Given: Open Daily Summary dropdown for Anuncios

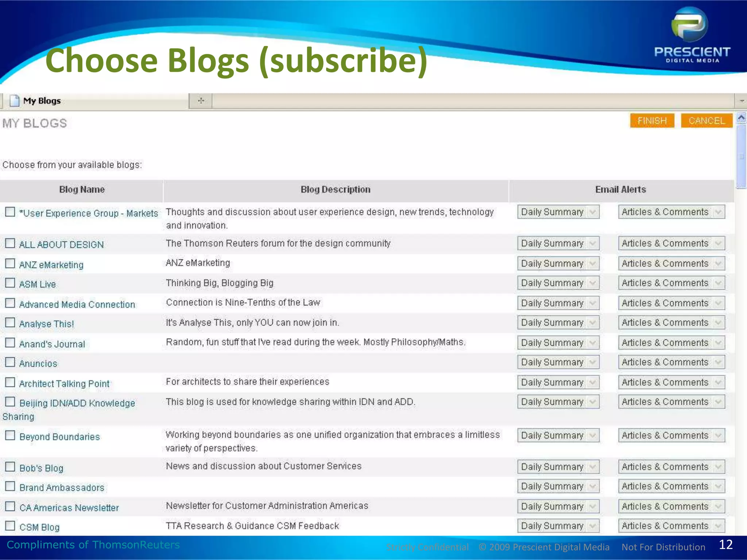Looking at the screenshot, I should pyautogui.click(x=558, y=362).
